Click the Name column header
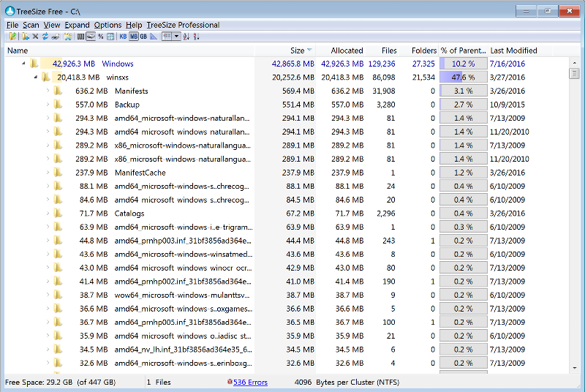This screenshot has width=585, height=392. click(x=129, y=50)
